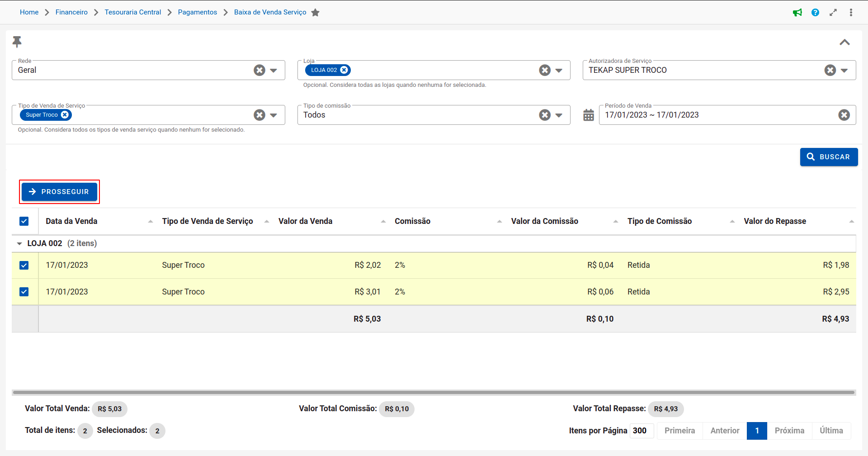Uncheck the row with R$ 2,02 sale
Image resolution: width=868 pixels, height=456 pixels.
click(24, 265)
